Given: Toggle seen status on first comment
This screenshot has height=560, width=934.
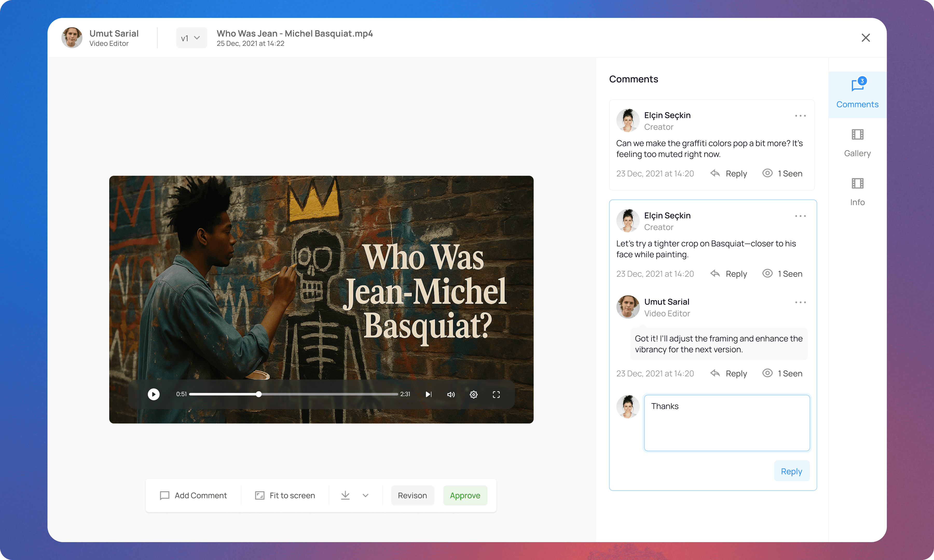Looking at the screenshot, I should pyautogui.click(x=767, y=173).
